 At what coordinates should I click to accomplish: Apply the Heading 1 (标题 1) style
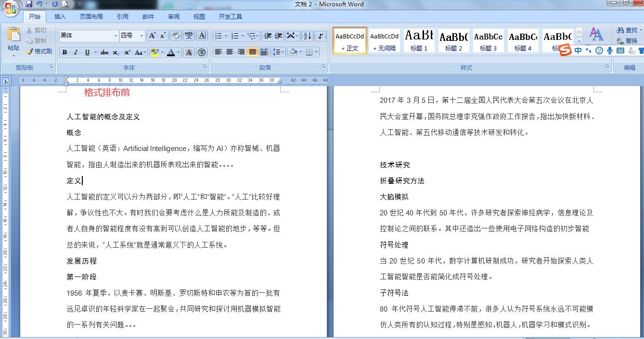(419, 40)
